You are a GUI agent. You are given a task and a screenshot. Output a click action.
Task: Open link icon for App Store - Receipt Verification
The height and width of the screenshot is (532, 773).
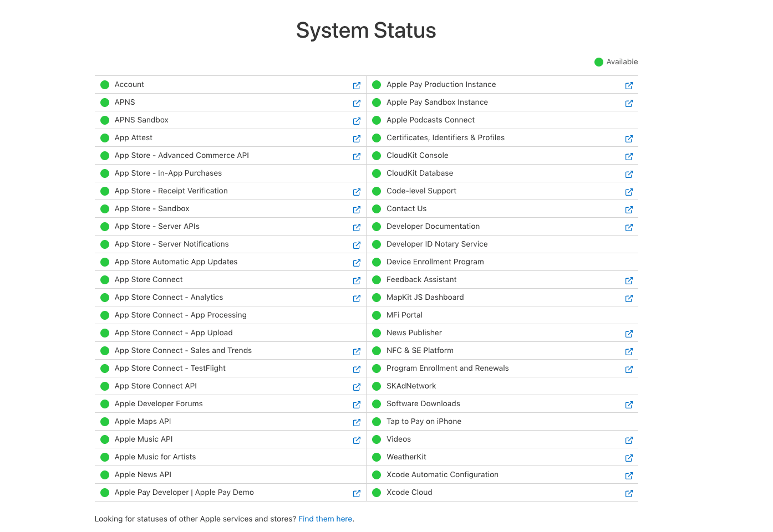click(x=357, y=192)
